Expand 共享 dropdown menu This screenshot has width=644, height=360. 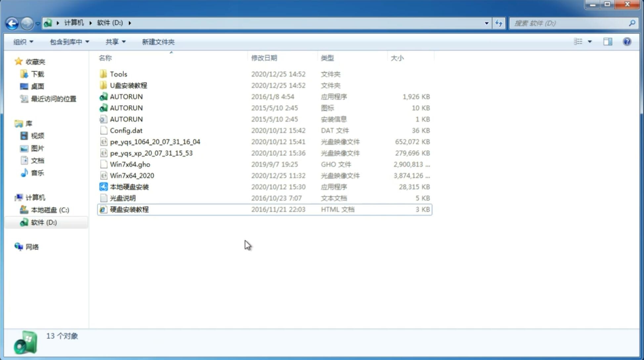[114, 42]
